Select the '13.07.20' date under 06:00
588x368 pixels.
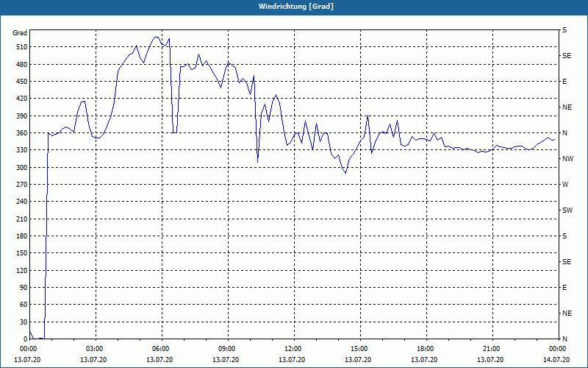[x=159, y=360]
